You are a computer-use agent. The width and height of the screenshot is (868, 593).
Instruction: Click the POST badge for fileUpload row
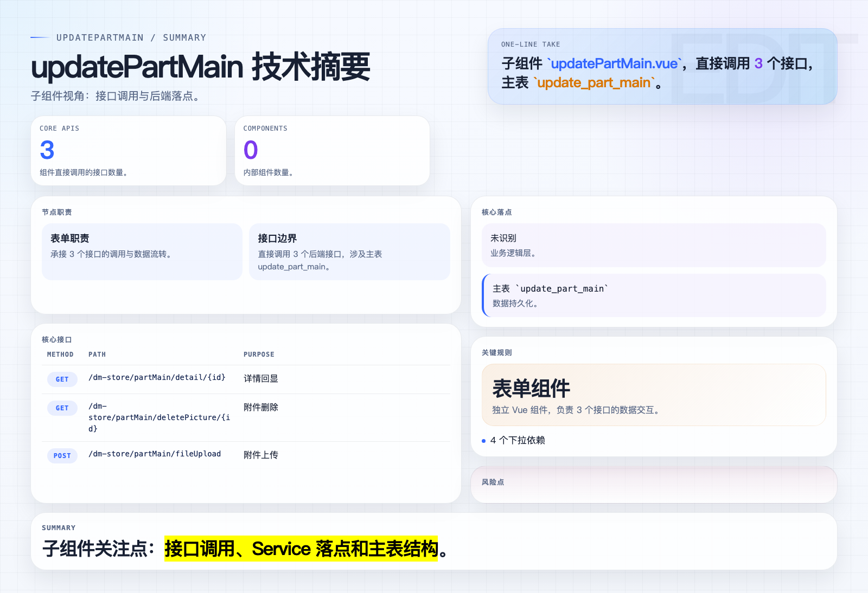62,456
